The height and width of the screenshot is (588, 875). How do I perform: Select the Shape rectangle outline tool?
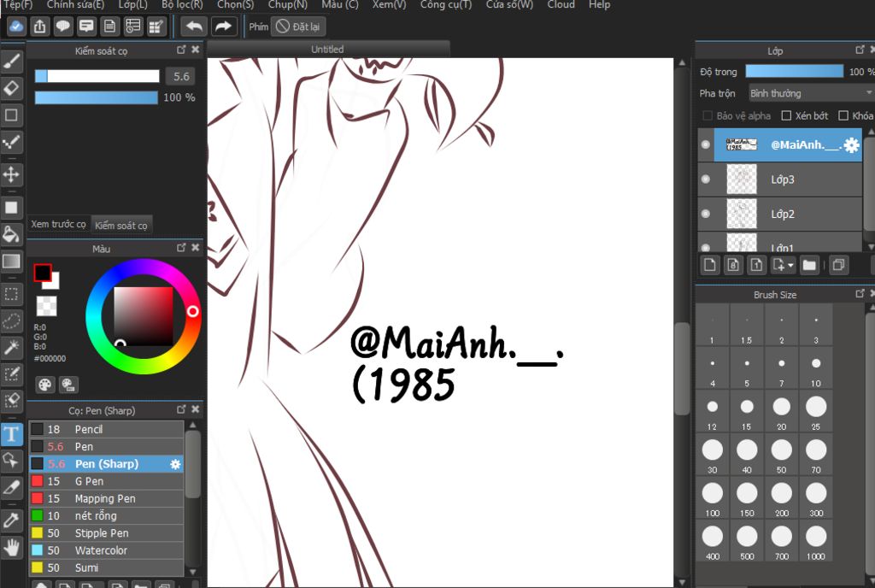pyautogui.click(x=12, y=115)
